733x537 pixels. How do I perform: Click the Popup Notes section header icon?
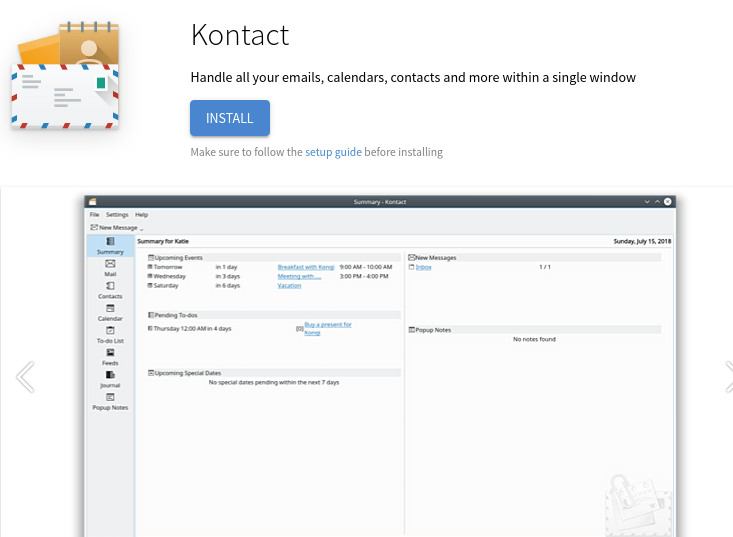[x=412, y=330]
